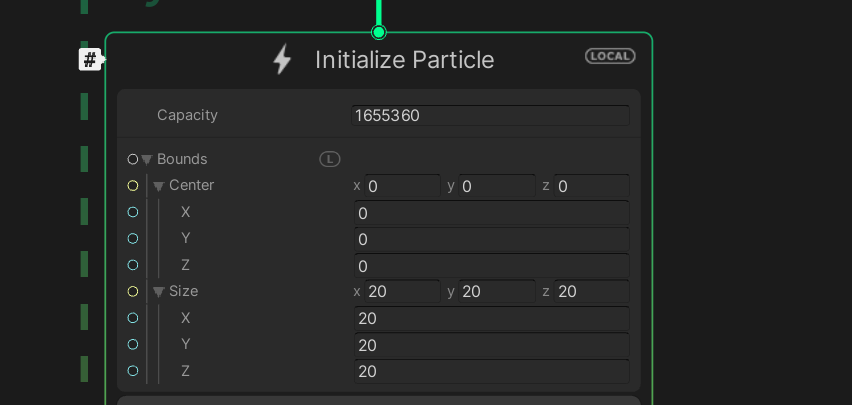852x405 pixels.
Task: Collapse the Center vector foldout
Action: click(x=159, y=186)
